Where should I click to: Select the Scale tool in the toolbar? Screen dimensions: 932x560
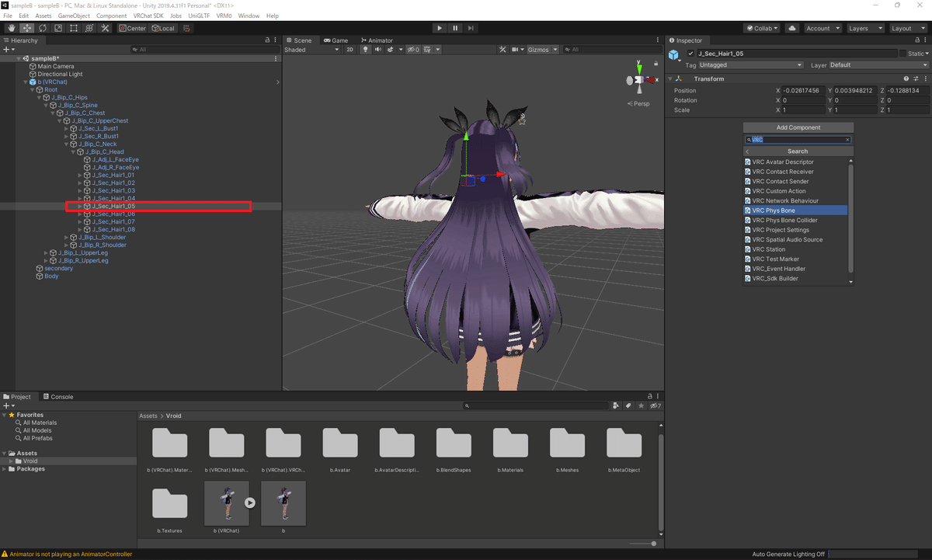tap(58, 28)
